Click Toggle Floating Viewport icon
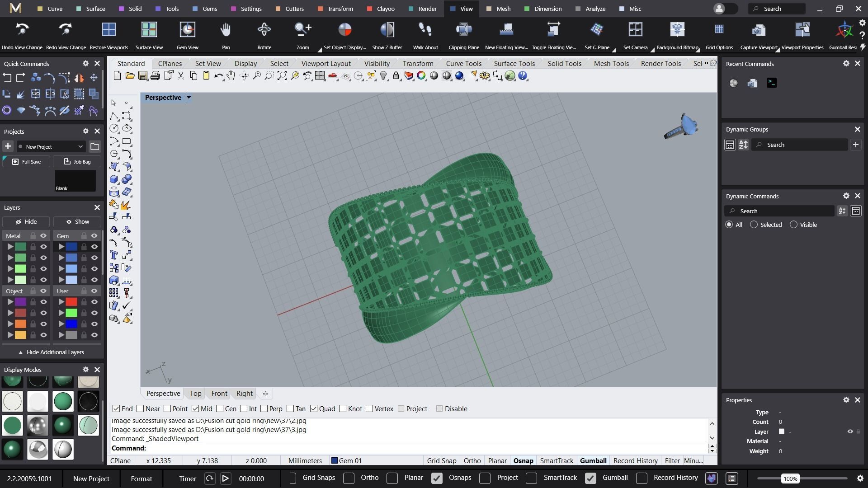The image size is (868, 488). (553, 29)
